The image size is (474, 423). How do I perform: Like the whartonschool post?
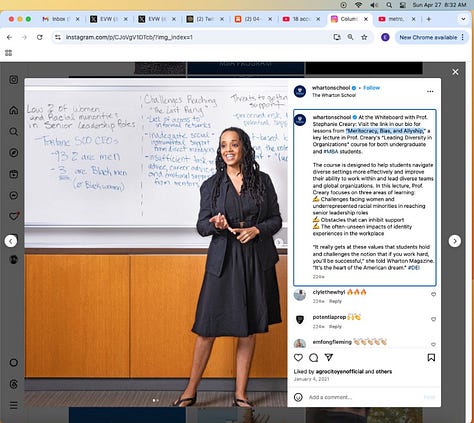(x=298, y=358)
